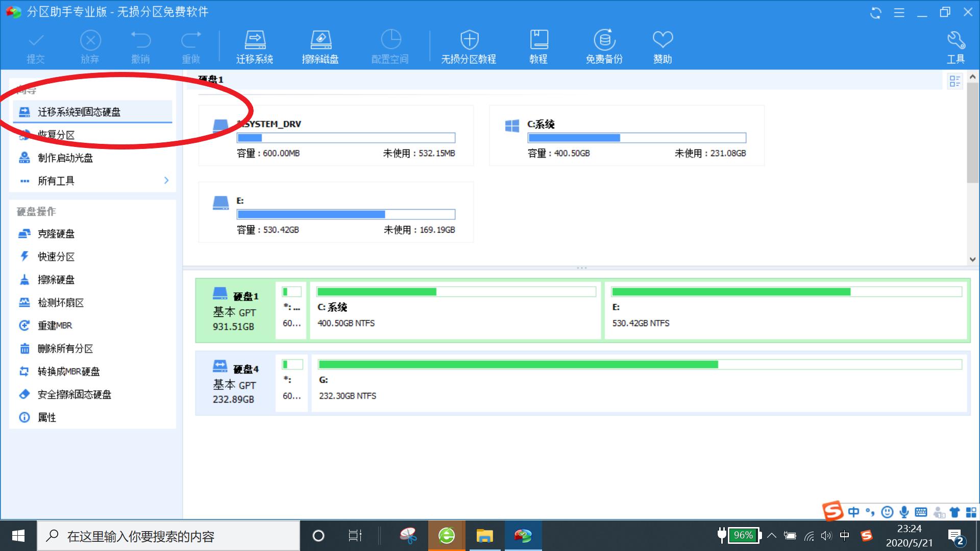980x551 pixels.
Task: Click the refresh icon in title bar
Action: click(876, 13)
